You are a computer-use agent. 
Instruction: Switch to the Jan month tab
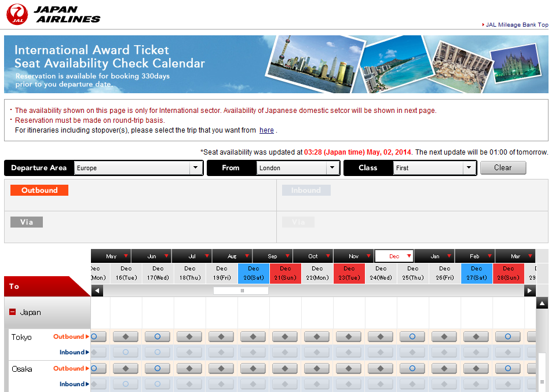click(x=435, y=256)
